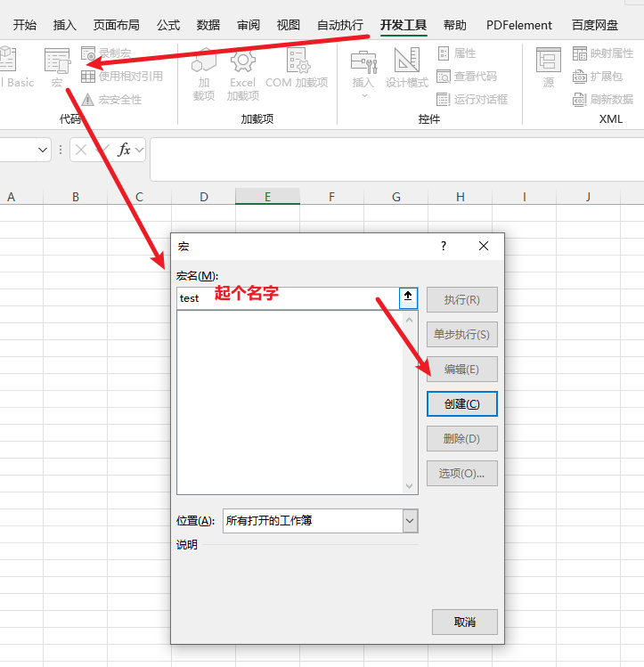Click the 选项(O)... button
Viewport: 644px width, 667px height.
point(462,473)
